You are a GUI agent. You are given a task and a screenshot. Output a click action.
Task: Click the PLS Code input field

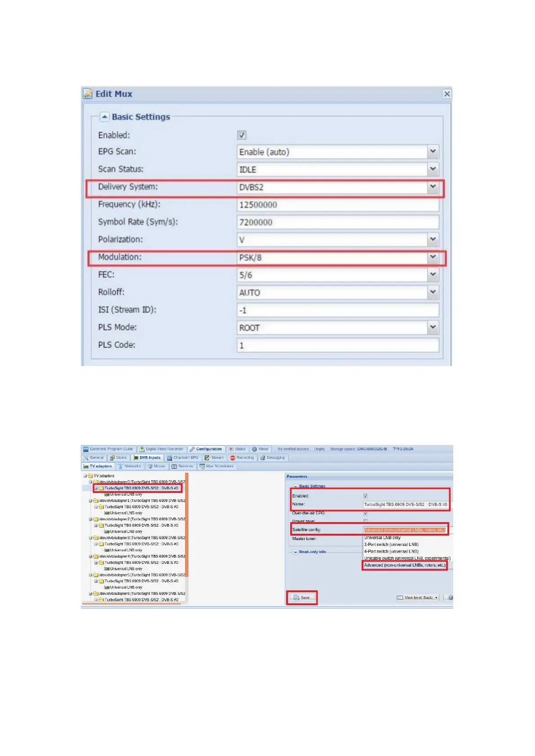(x=338, y=345)
